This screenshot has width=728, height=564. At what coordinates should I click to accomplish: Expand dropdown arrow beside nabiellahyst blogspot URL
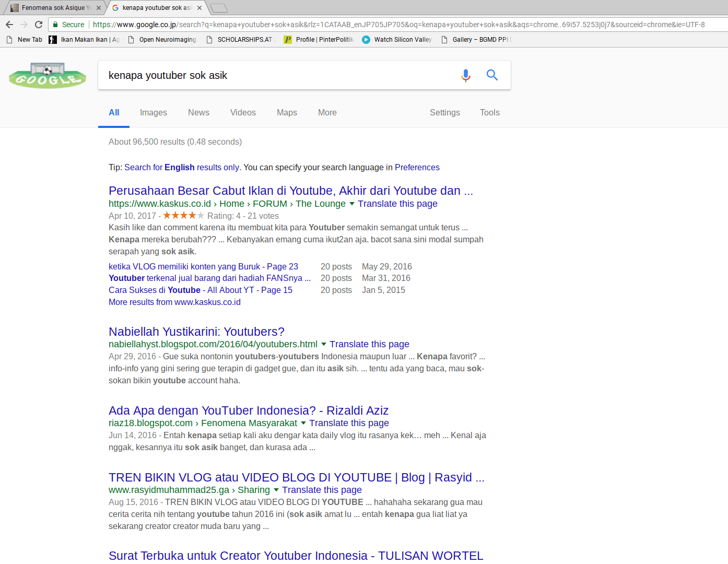pyautogui.click(x=323, y=344)
